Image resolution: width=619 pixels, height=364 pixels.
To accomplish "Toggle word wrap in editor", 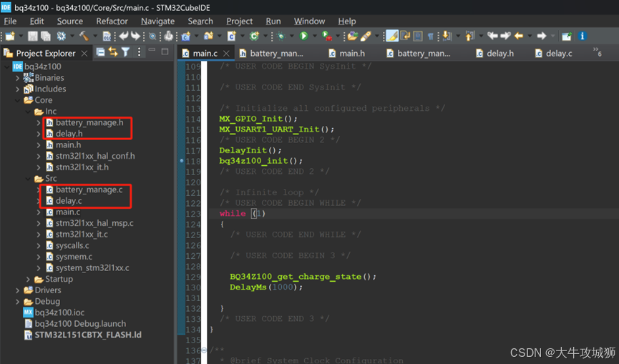I will pyautogui.click(x=405, y=36).
